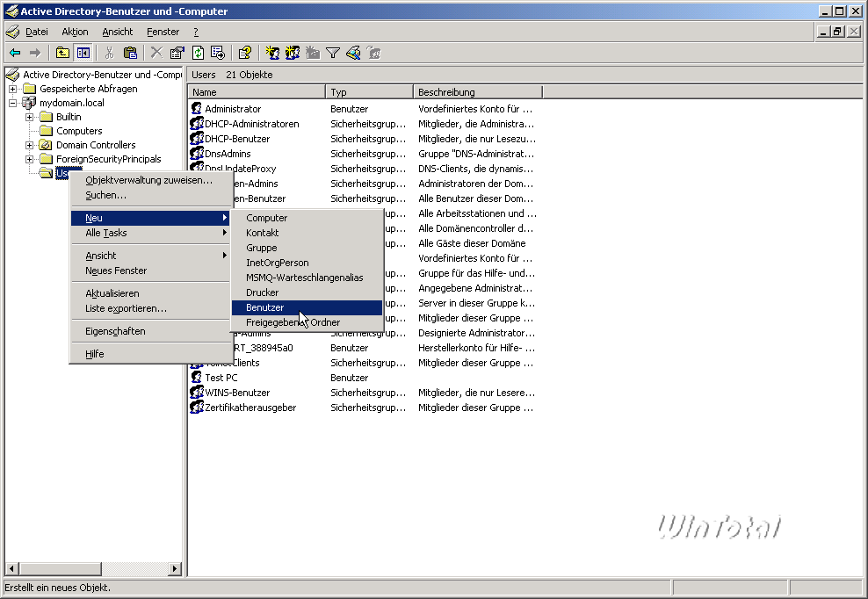This screenshot has width=868, height=599.
Task: Click the Export list toolbar icon
Action: [217, 53]
